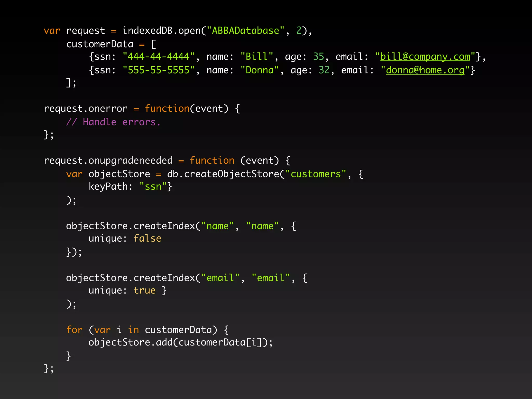Click the bill@company.com email link
The height and width of the screenshot is (399, 532).
[x=425, y=57]
